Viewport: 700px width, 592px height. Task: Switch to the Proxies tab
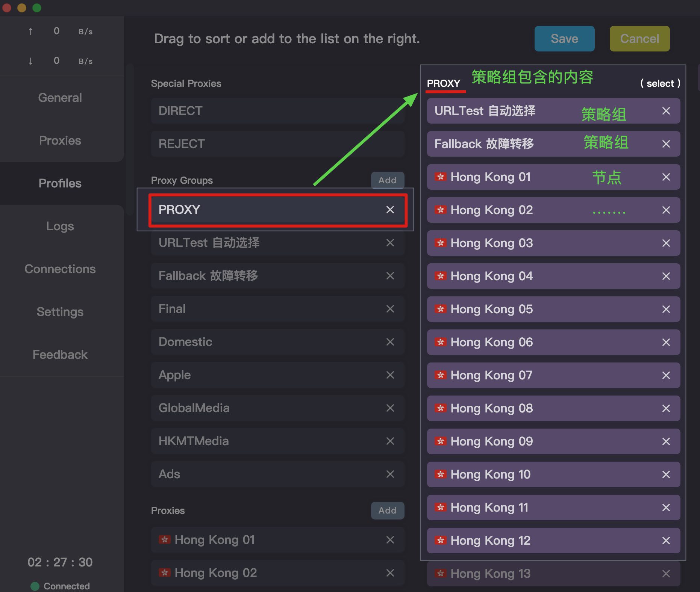[x=60, y=140]
